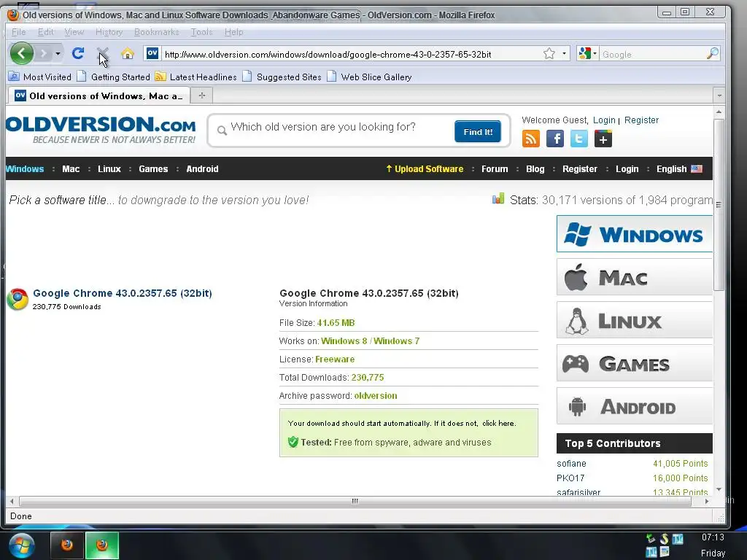Click the Games platform banner in sidebar
Screen dimensions: 747x560
point(635,363)
